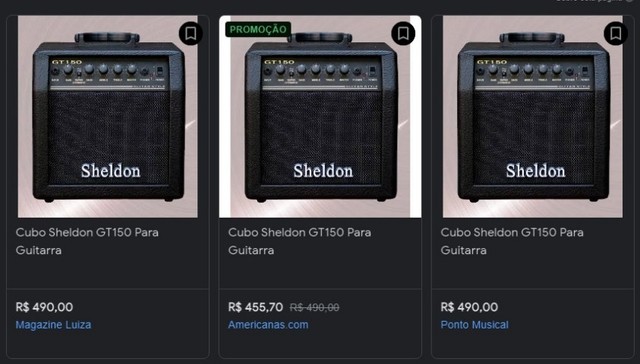Click the Sheldon logo on the Ponto Musical amp

click(536, 171)
